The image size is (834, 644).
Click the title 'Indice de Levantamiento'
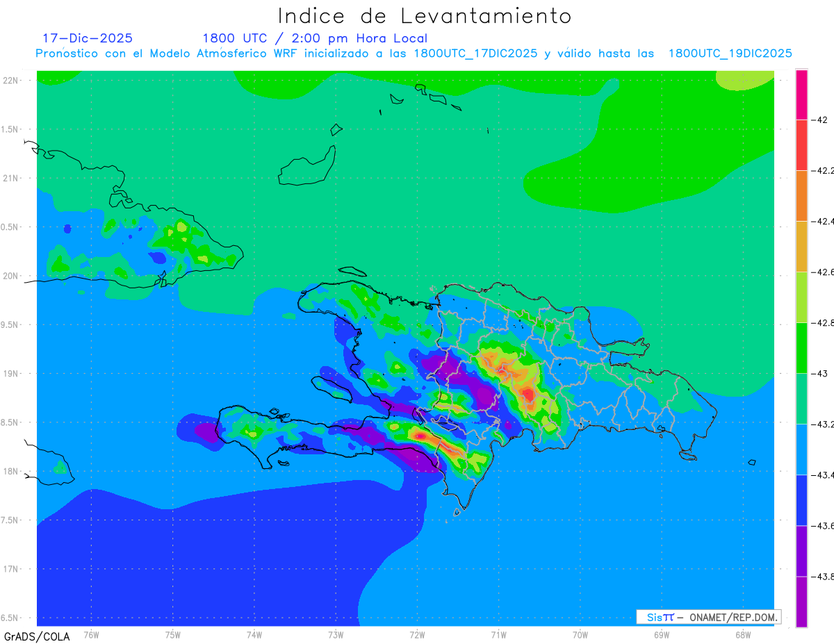[425, 15]
